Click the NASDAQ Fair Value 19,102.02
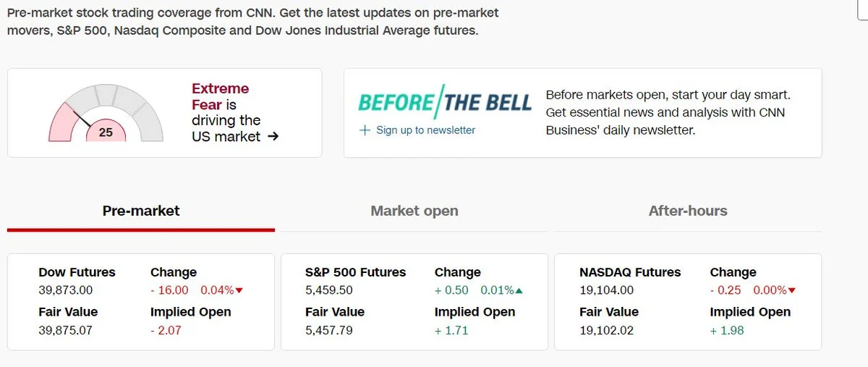 [606, 331]
